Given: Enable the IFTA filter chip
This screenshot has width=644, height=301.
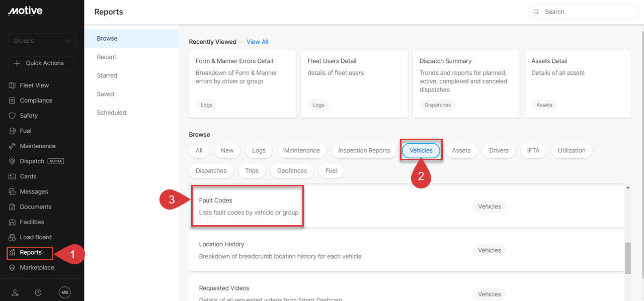Looking at the screenshot, I should coord(533,150).
